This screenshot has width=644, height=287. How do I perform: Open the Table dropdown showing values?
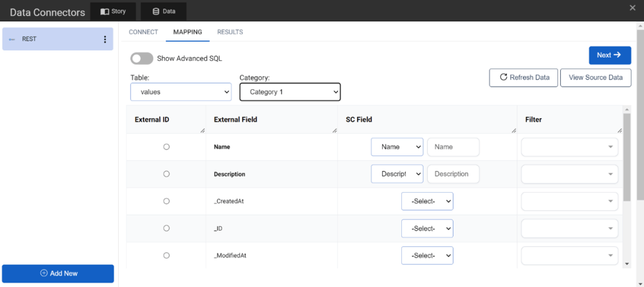click(x=181, y=92)
